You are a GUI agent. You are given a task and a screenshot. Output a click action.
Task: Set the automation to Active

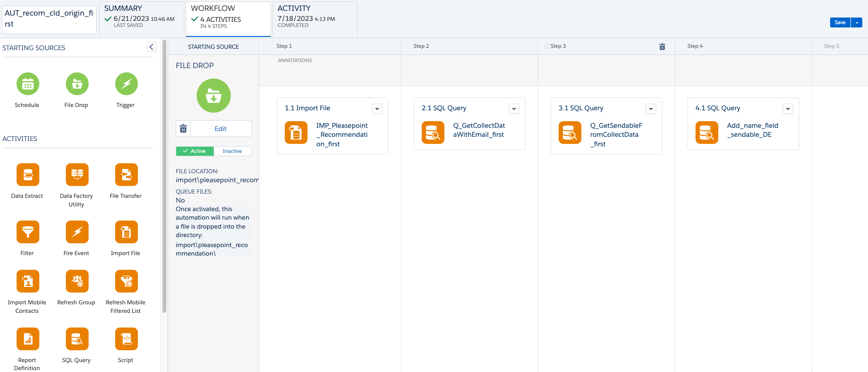tap(195, 151)
